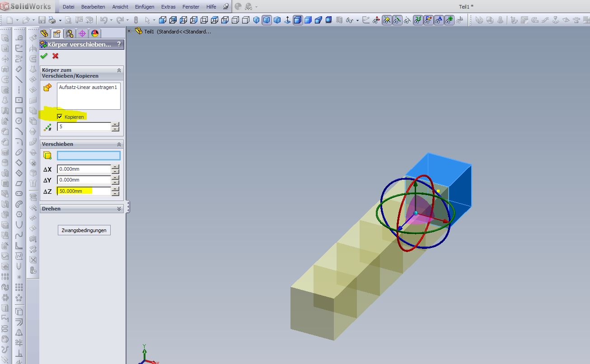Viewport: 590px width, 364px height.
Task: Increase the ΔZ value with up arrow
Action: pos(115,189)
